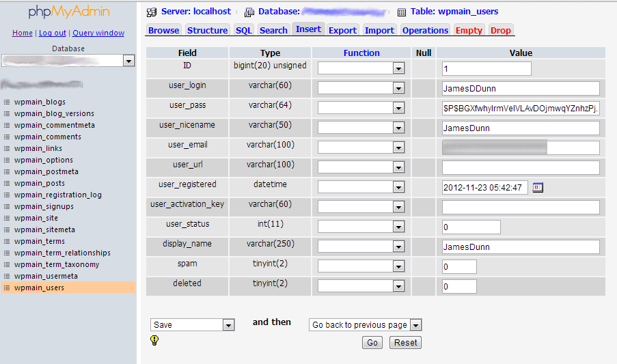This screenshot has width=617, height=364.
Task: Open the Operations tab
Action: [x=426, y=30]
